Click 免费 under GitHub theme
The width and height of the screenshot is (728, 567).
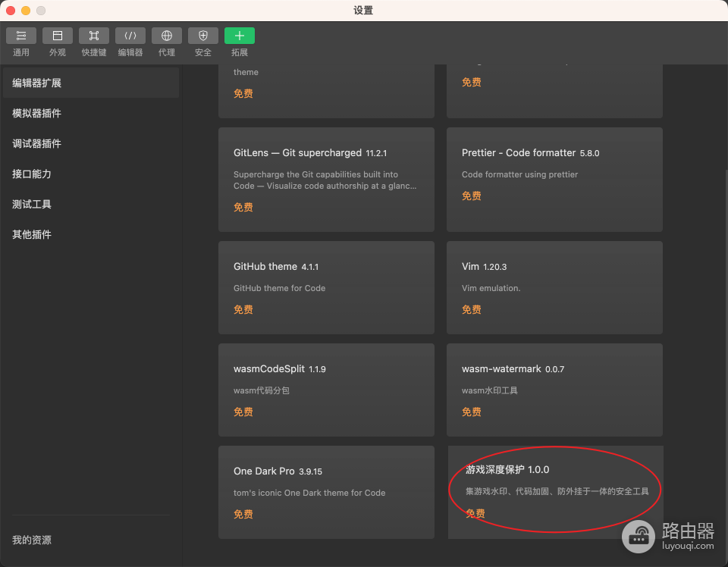coord(243,309)
